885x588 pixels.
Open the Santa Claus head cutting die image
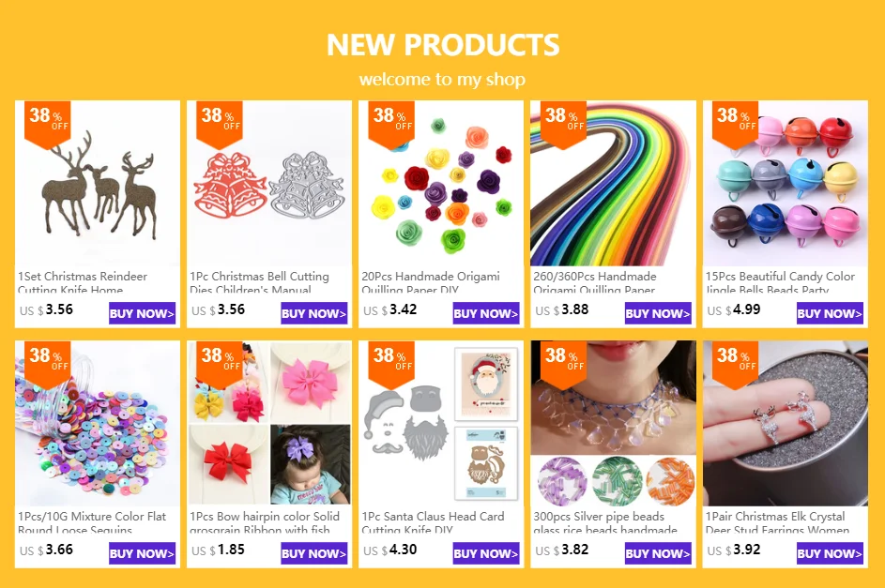click(x=441, y=423)
